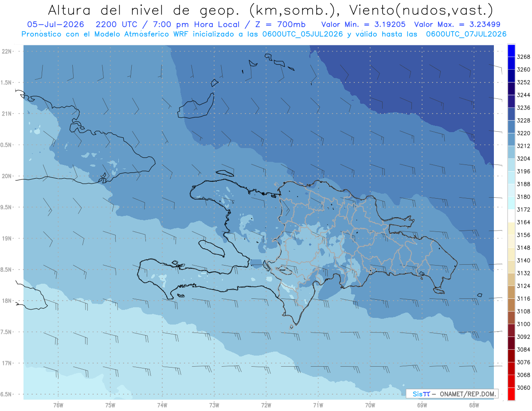Pick the colorbar swatch between 3212 and 3204
This screenshot has height=411, width=532.
point(511,152)
